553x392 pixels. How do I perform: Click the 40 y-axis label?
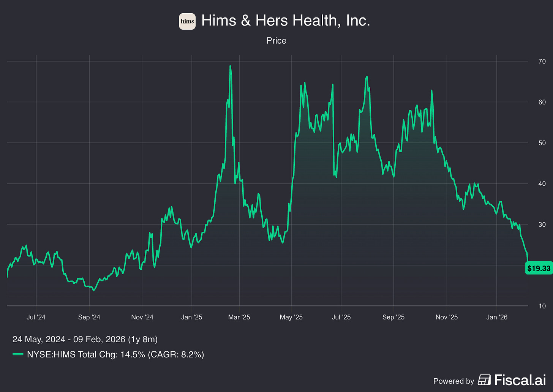click(542, 184)
